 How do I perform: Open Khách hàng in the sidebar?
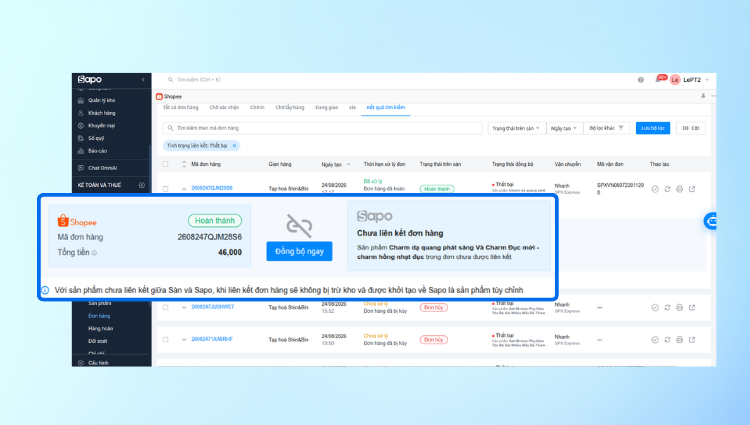click(x=101, y=113)
